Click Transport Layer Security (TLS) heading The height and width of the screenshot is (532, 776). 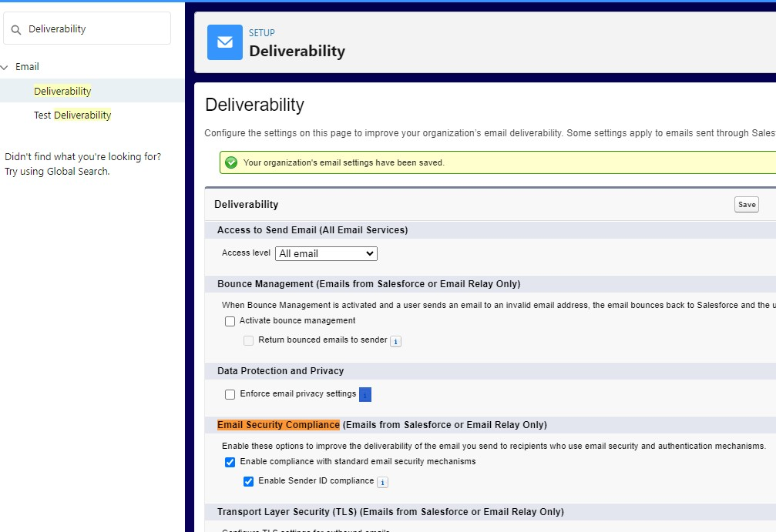[x=391, y=512]
